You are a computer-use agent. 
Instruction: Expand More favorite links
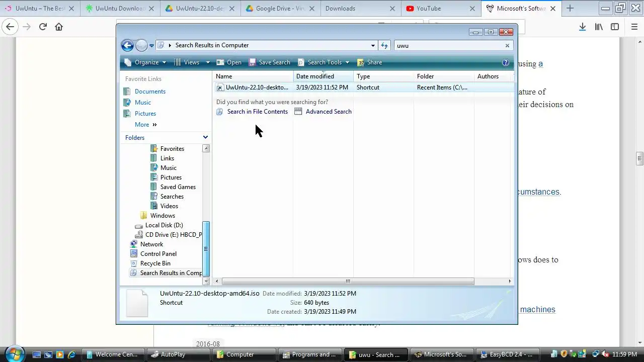click(x=146, y=125)
